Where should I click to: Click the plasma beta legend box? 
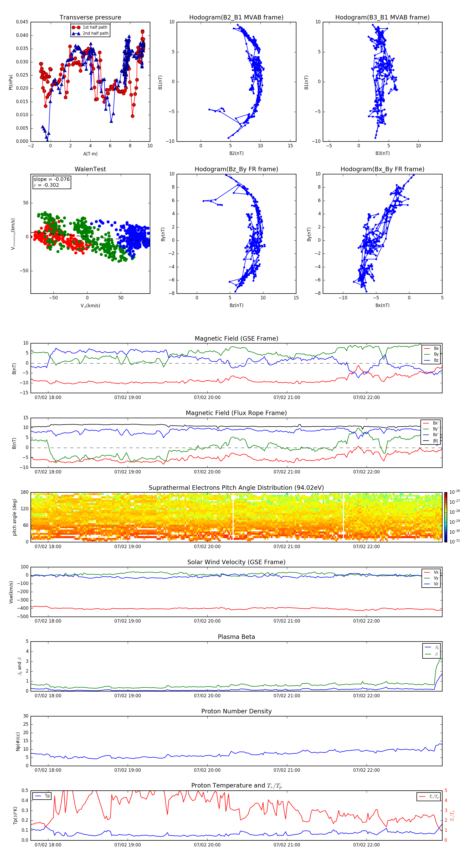431,651
